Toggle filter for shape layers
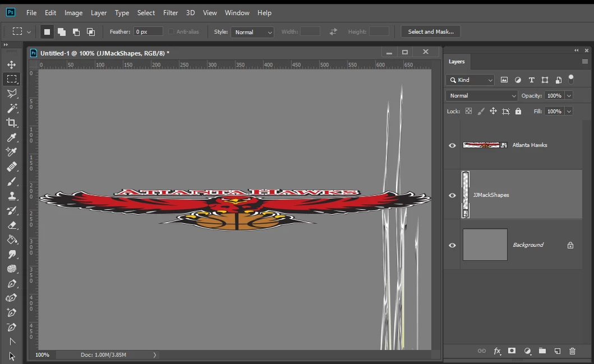The width and height of the screenshot is (594, 364). [545, 80]
